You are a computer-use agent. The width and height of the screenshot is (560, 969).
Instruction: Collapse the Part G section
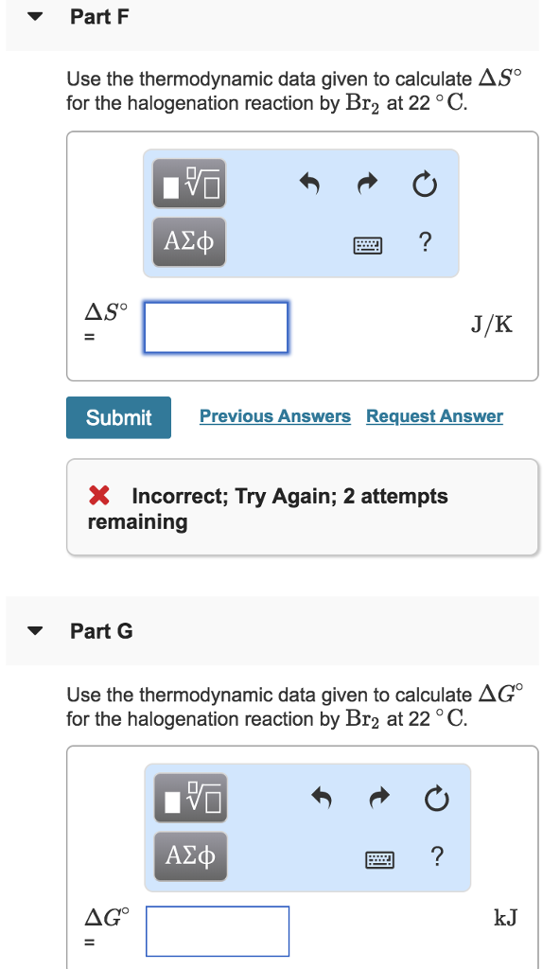click(35, 630)
